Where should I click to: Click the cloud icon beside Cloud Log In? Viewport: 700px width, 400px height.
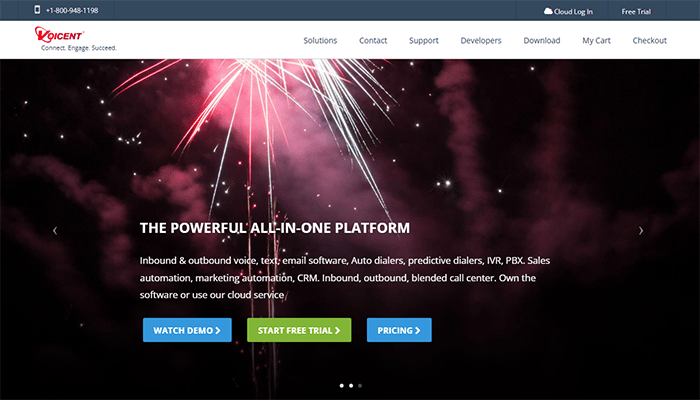click(548, 11)
